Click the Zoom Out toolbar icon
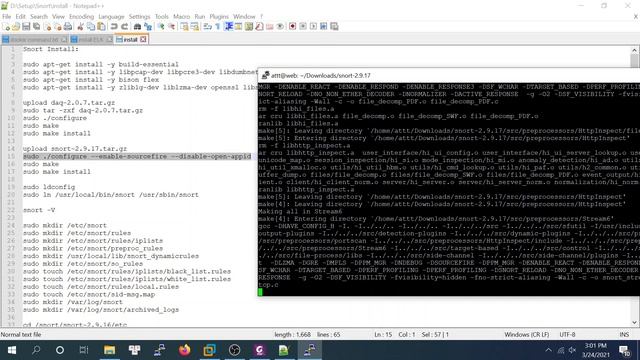Screen dimensions: 640x360 (x=171, y=27)
